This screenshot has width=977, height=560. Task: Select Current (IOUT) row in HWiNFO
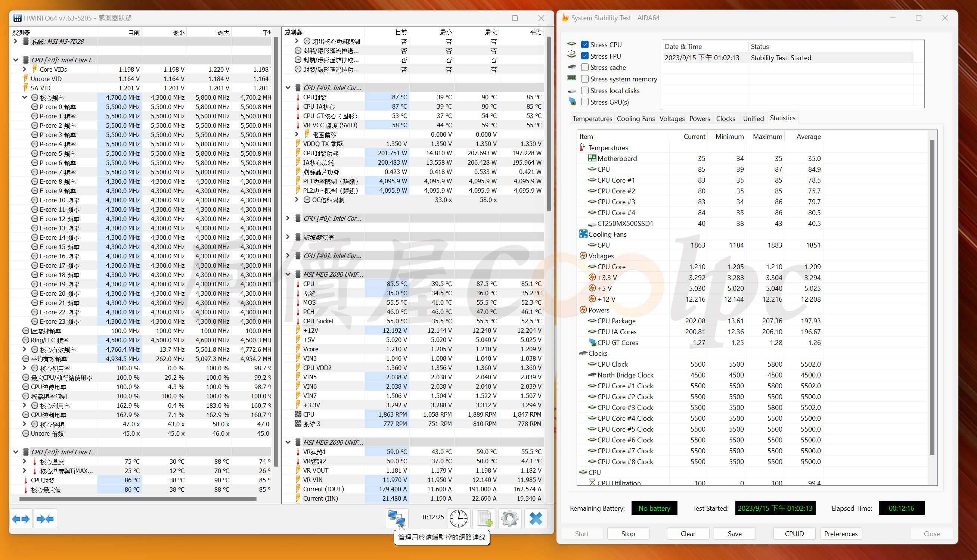(x=413, y=489)
